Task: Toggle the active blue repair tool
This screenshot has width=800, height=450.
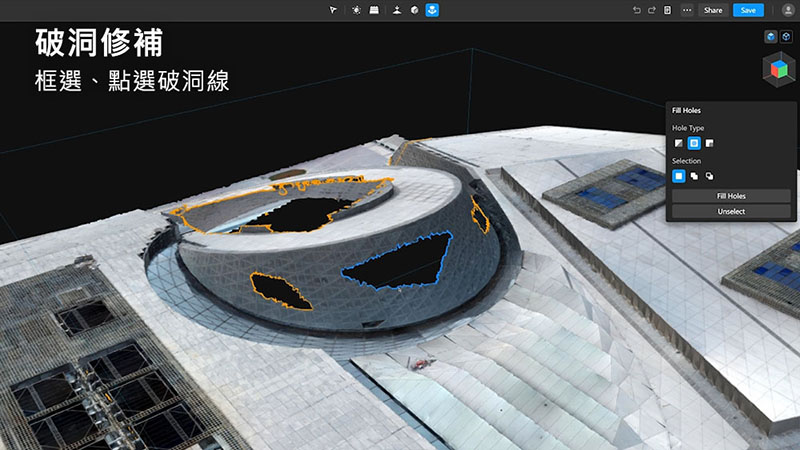Action: click(x=432, y=10)
